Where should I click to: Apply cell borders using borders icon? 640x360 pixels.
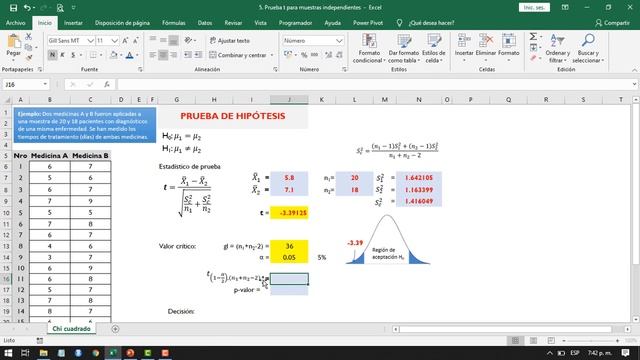[x=93, y=55]
